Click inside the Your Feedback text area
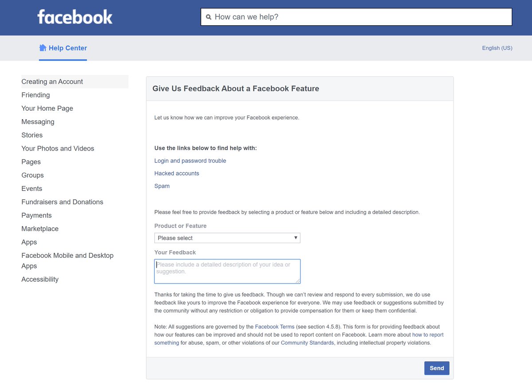Viewport: 532px width, 392px height. tap(227, 271)
